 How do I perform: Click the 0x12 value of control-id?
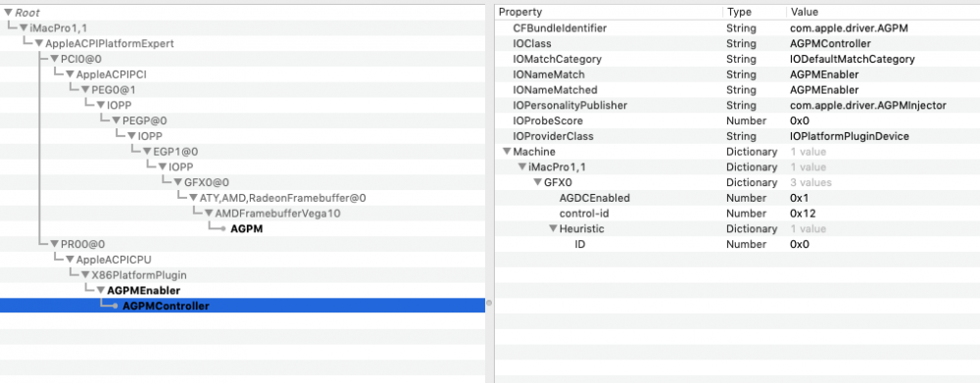803,214
